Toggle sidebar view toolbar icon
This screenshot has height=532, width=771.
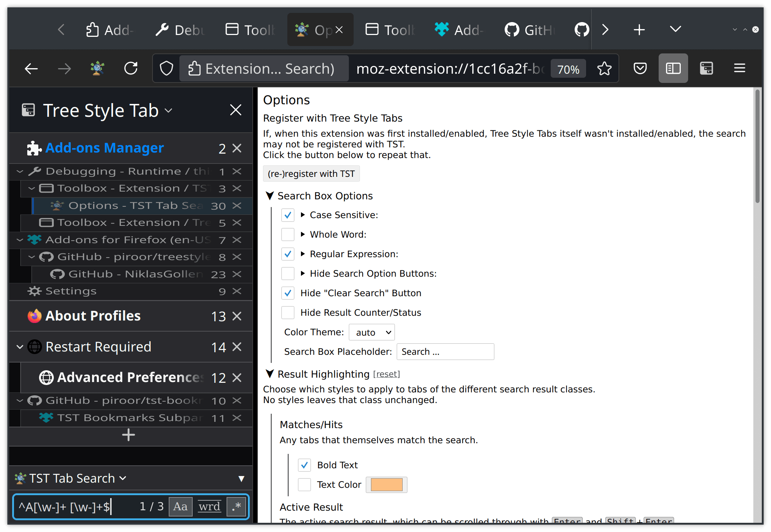(x=673, y=69)
